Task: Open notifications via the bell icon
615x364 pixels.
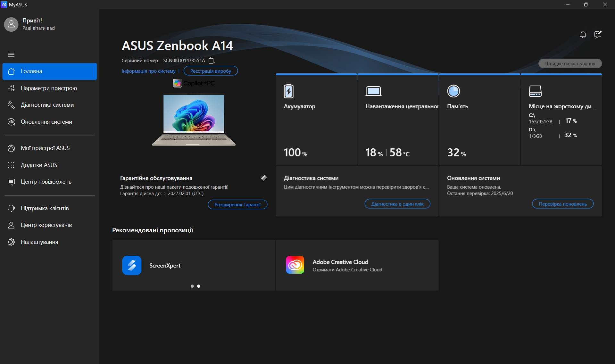Action: pos(583,35)
